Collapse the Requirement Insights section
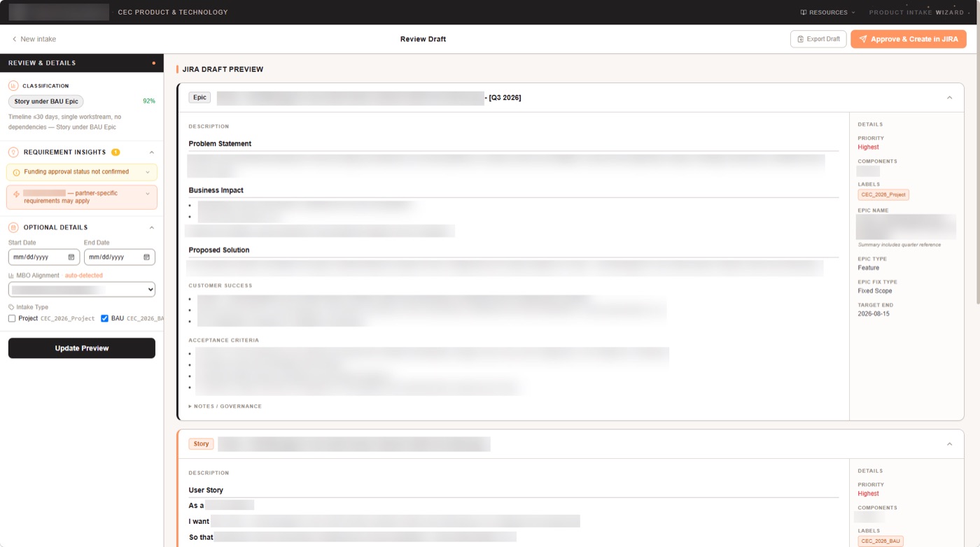The image size is (980, 547). 151,152
